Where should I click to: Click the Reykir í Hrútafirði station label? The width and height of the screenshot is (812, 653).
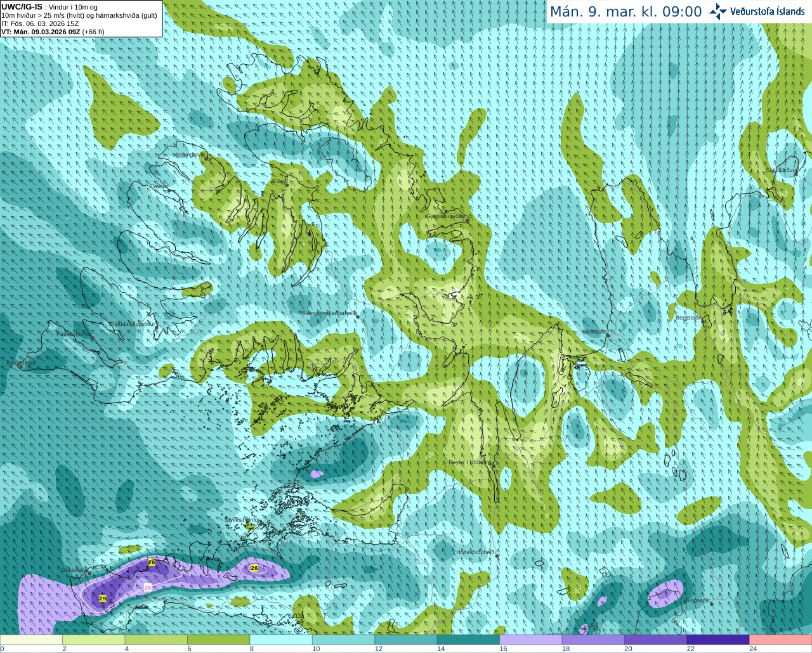click(470, 462)
